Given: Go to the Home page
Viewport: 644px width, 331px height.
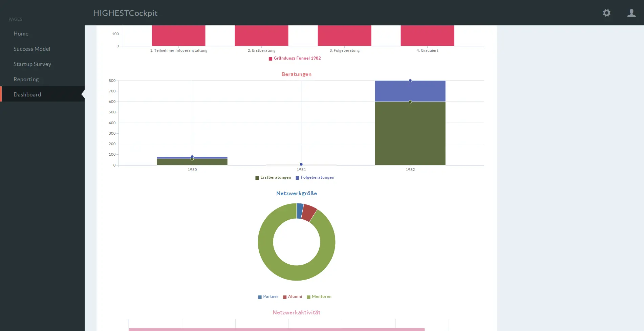Looking at the screenshot, I should click(x=21, y=34).
